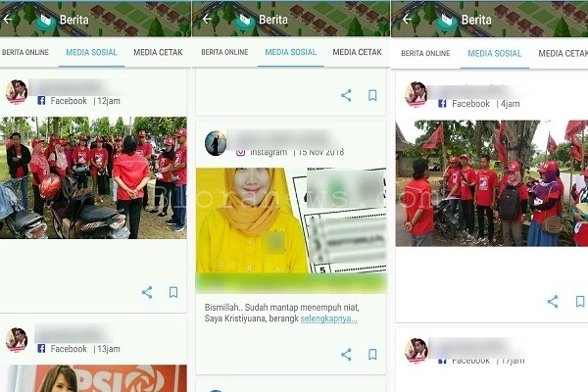Viewport: 588px width, 392px height.
Task: Click Facebook icon on 13jam post
Action: click(41, 349)
